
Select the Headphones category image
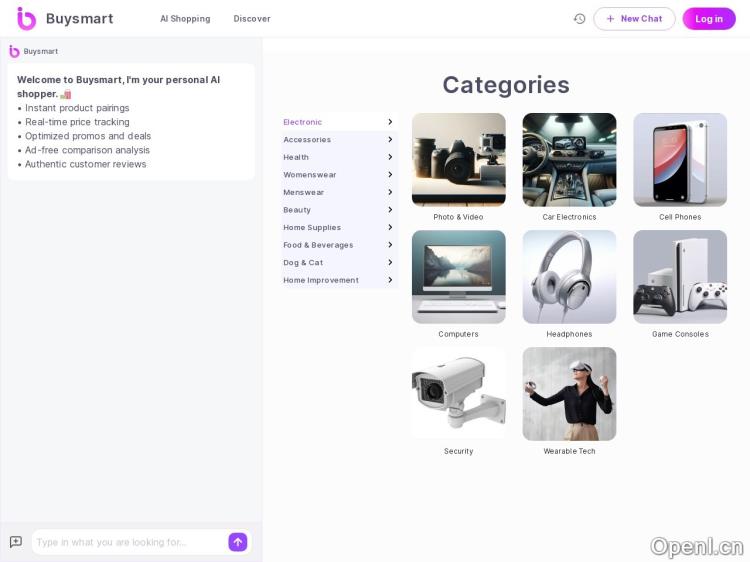tap(569, 277)
